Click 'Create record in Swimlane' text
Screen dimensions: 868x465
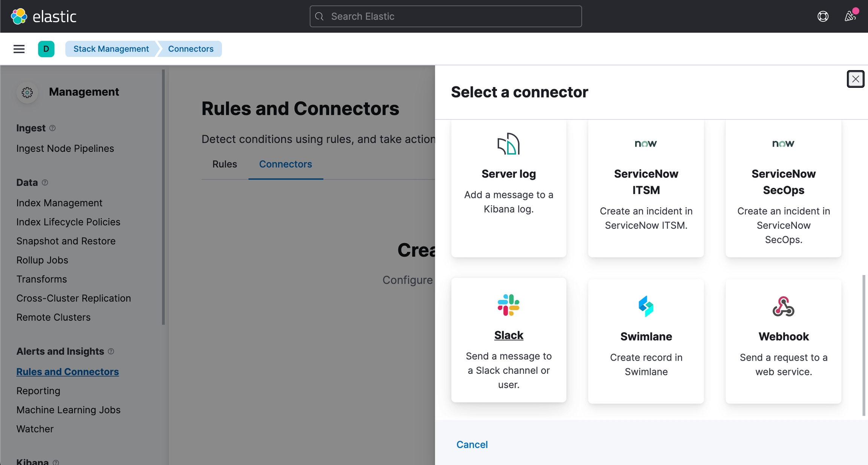(x=646, y=365)
